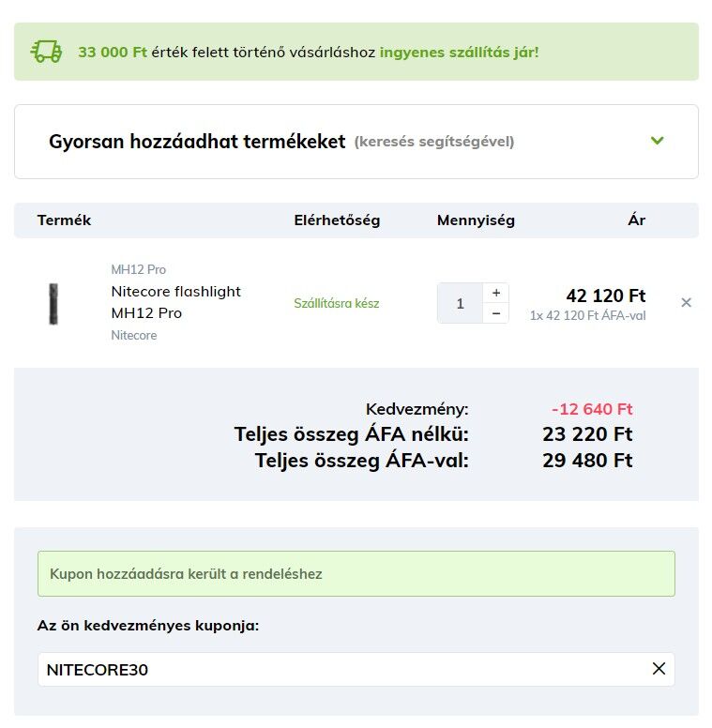Clear the NITECORE30 coupon code
Screen dimensions: 712x728
point(659,669)
